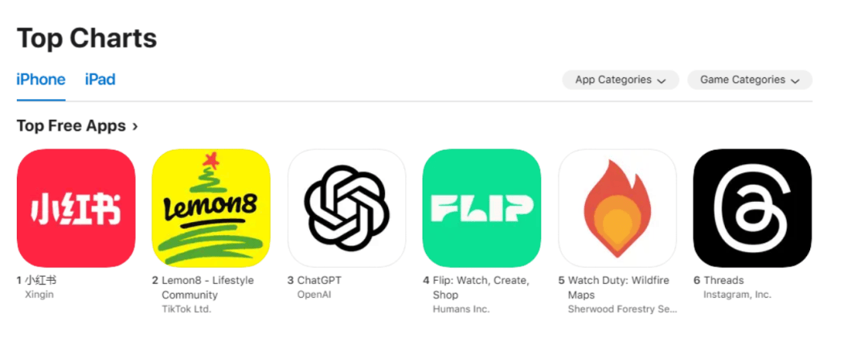Click the ChatGPT app title
The height and width of the screenshot is (338, 868).
(319, 280)
